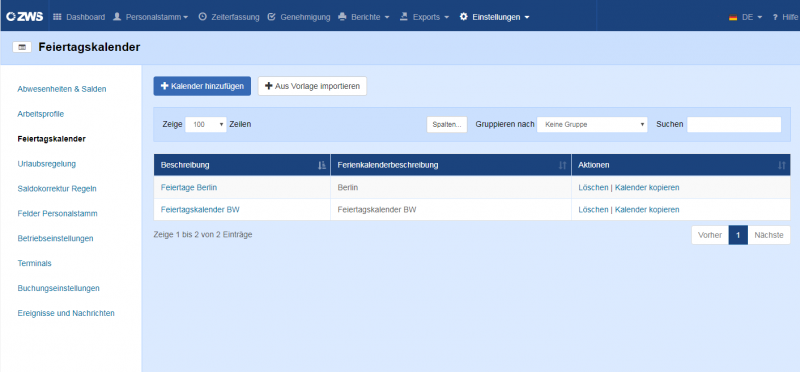This screenshot has height=372, width=800.
Task: Open the Personalstamm menu
Action: [151, 17]
